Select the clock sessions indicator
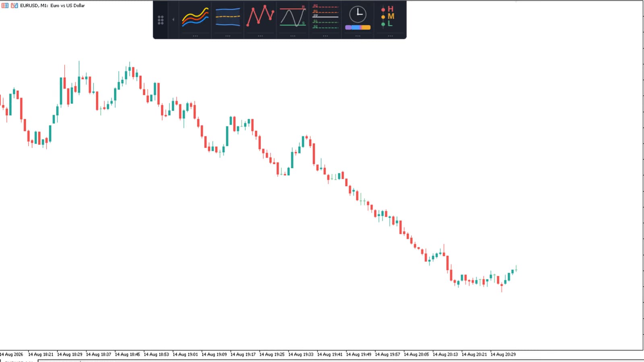The height and width of the screenshot is (362, 644). point(358,18)
